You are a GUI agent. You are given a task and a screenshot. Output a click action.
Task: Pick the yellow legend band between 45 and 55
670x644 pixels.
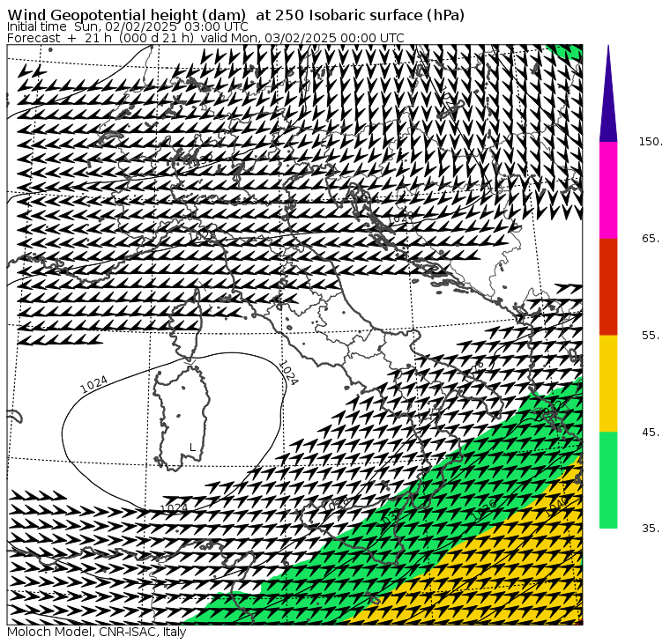pos(608,383)
